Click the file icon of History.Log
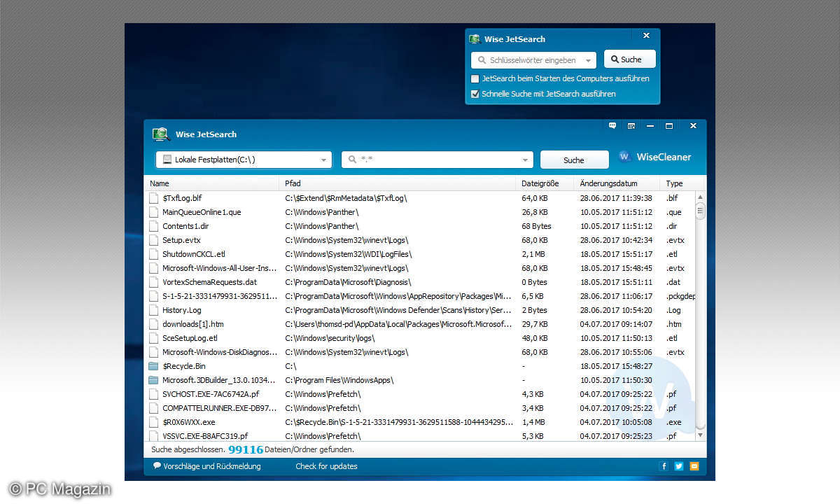Screen dimensions: 840x504 (x=153, y=310)
